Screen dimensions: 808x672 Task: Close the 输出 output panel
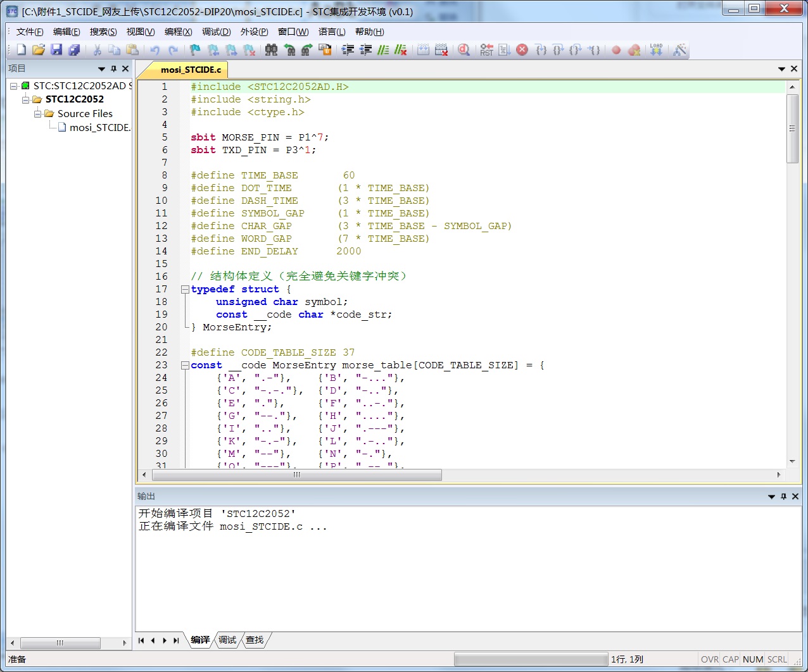[795, 497]
